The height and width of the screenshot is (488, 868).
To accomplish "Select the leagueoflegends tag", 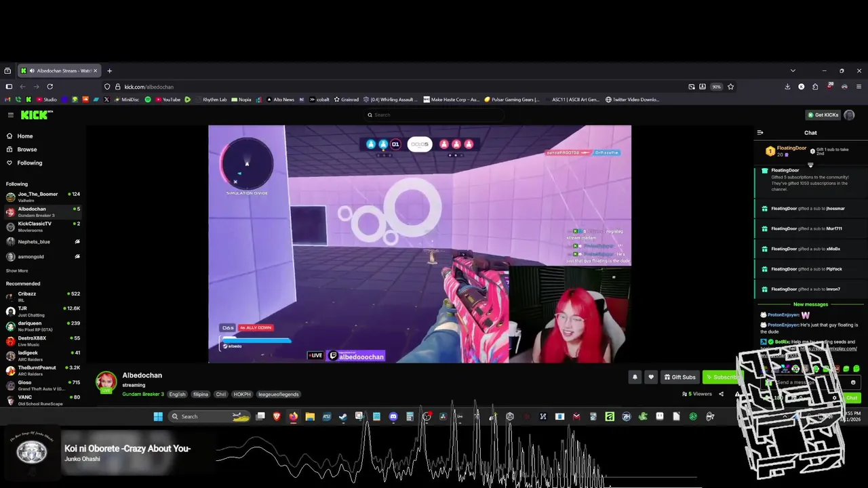I will click(x=279, y=394).
